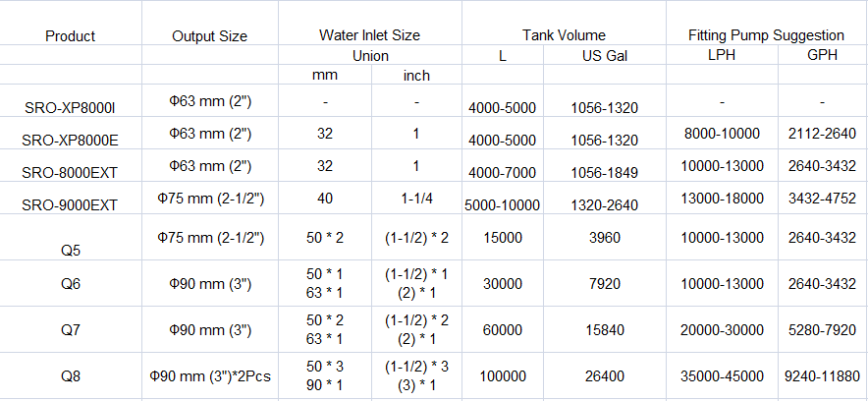Select the 3432-4752 GPH cell
868x401 pixels.
tap(822, 198)
